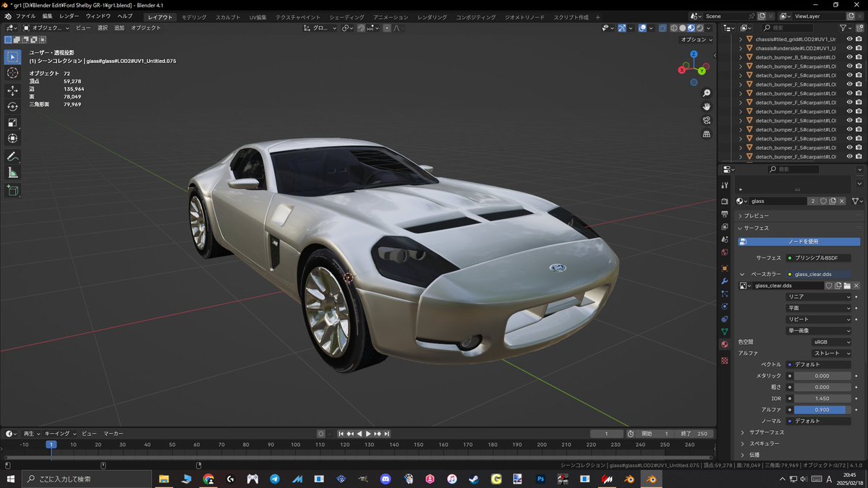The width and height of the screenshot is (868, 488).
Task: Hide chassis#tiled_grid object with eye icon
Action: pos(849,39)
